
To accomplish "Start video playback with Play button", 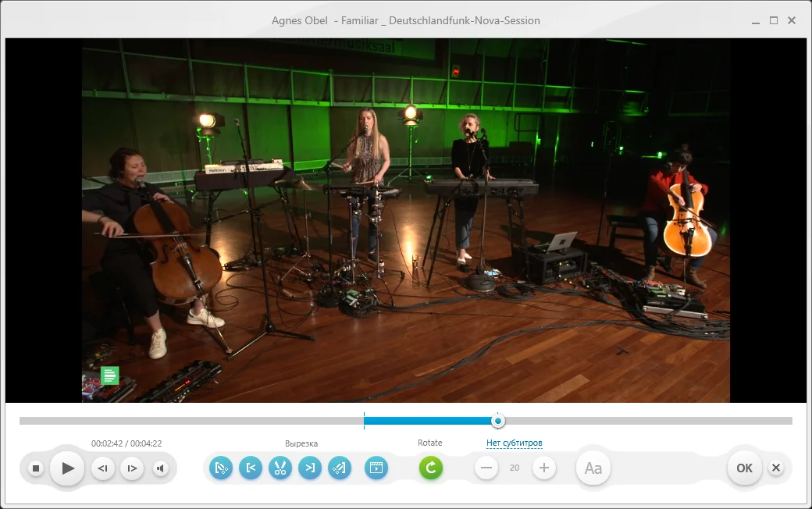I will coord(67,468).
